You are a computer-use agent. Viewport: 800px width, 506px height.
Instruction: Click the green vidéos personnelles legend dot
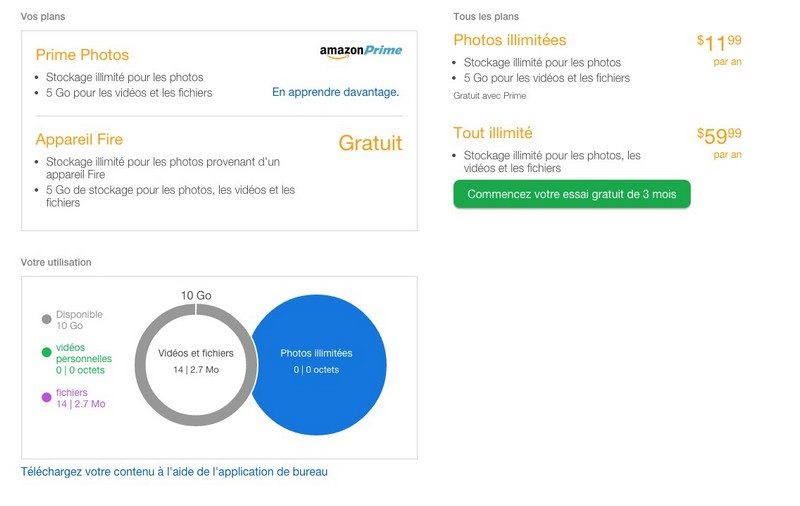pos(47,352)
